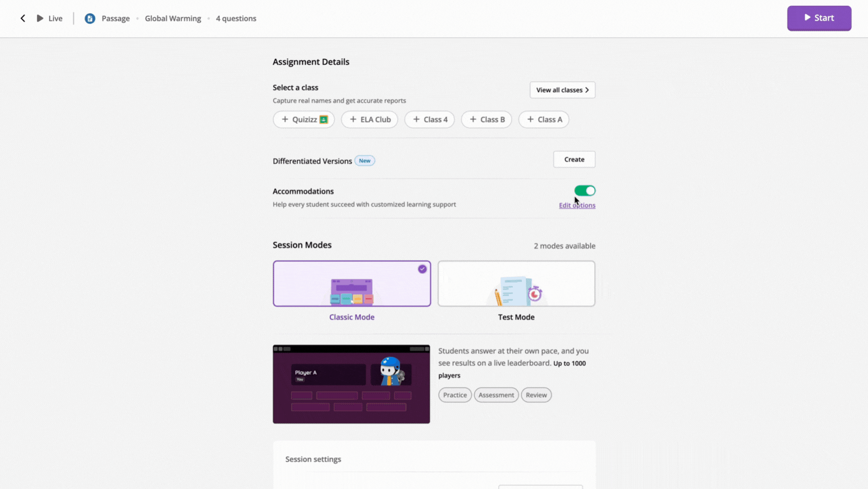The width and height of the screenshot is (868, 489).
Task: Click the Assignment Details heading
Action: [x=311, y=62]
